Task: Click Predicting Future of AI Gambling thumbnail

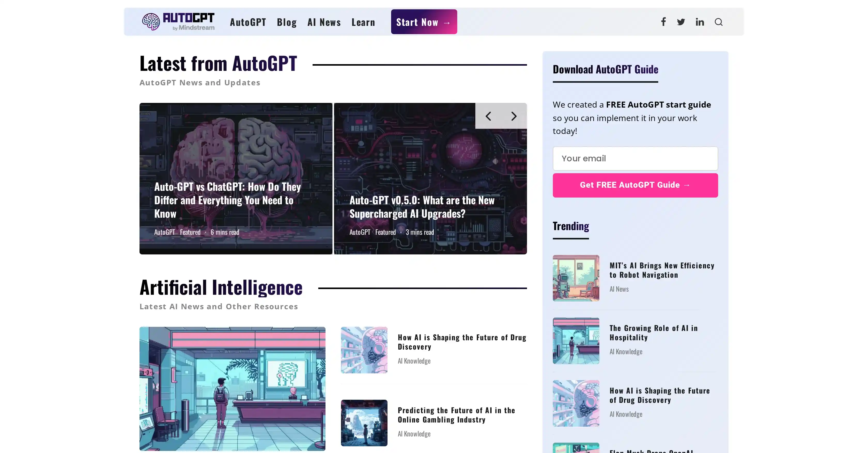Action: tap(364, 423)
